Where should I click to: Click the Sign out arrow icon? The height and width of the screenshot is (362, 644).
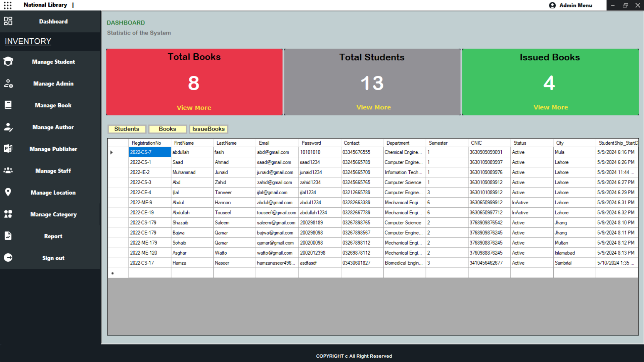tap(8, 258)
